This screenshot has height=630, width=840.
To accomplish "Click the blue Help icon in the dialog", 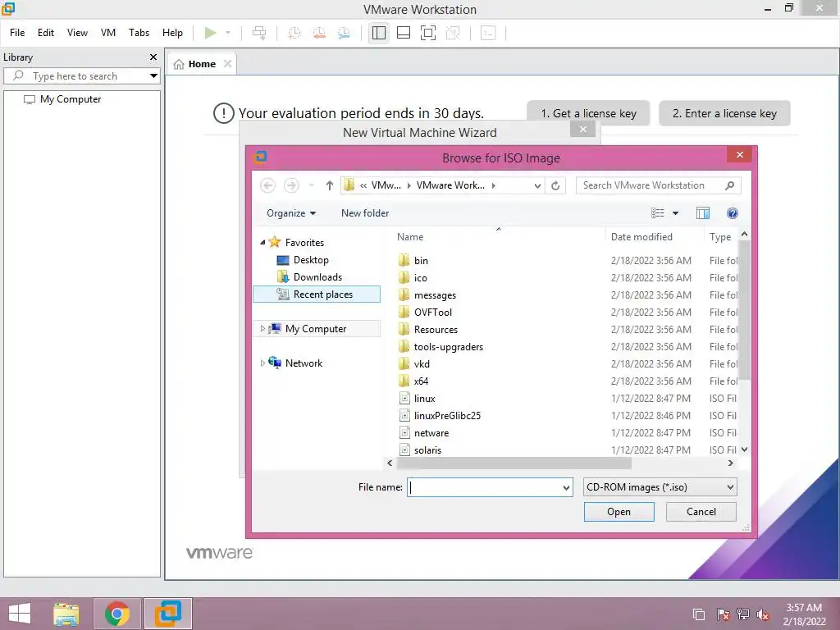I will (733, 213).
